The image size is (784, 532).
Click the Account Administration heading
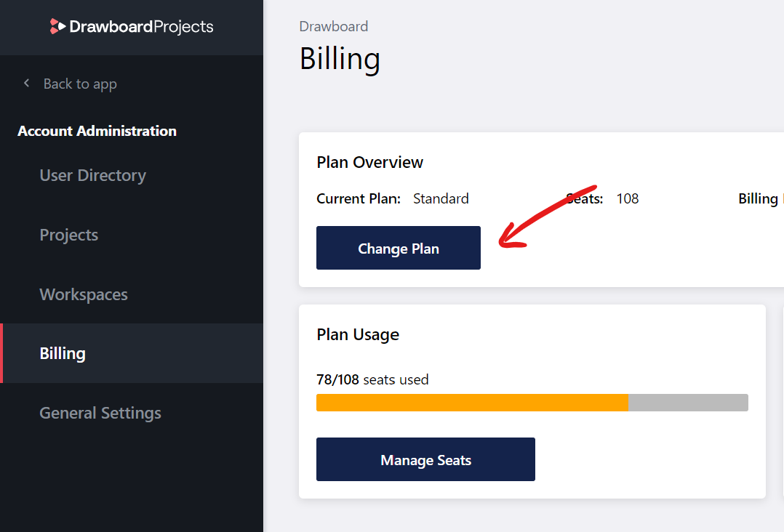[x=97, y=131]
